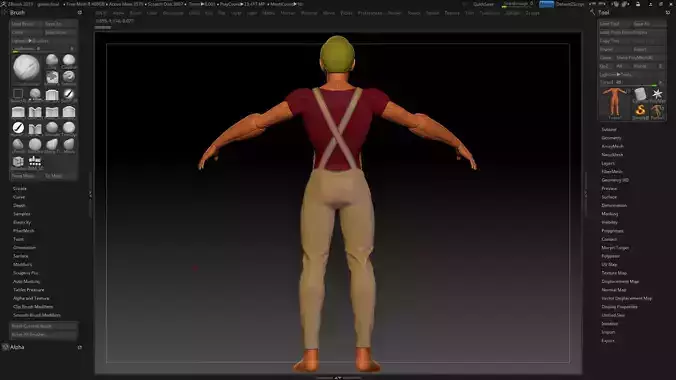Open the Preferences menu
The width and height of the screenshot is (676, 380).
point(369,13)
